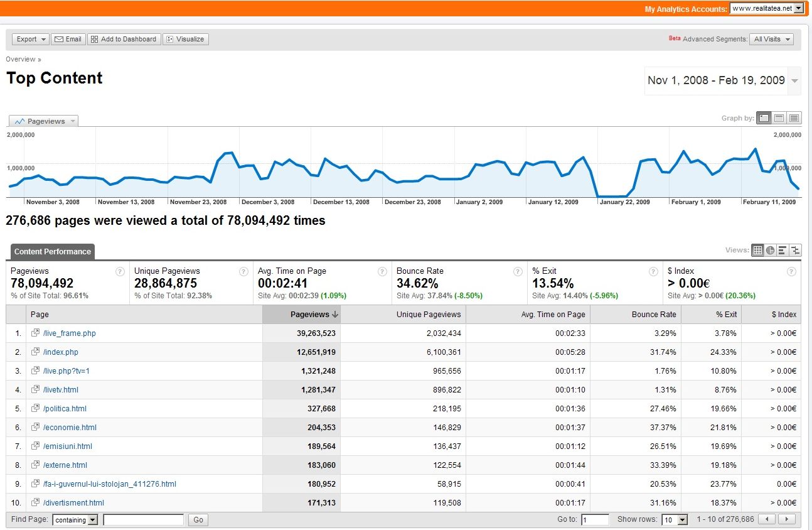Open external link icon for /politica.html
The image size is (812, 530).
tap(36, 408)
